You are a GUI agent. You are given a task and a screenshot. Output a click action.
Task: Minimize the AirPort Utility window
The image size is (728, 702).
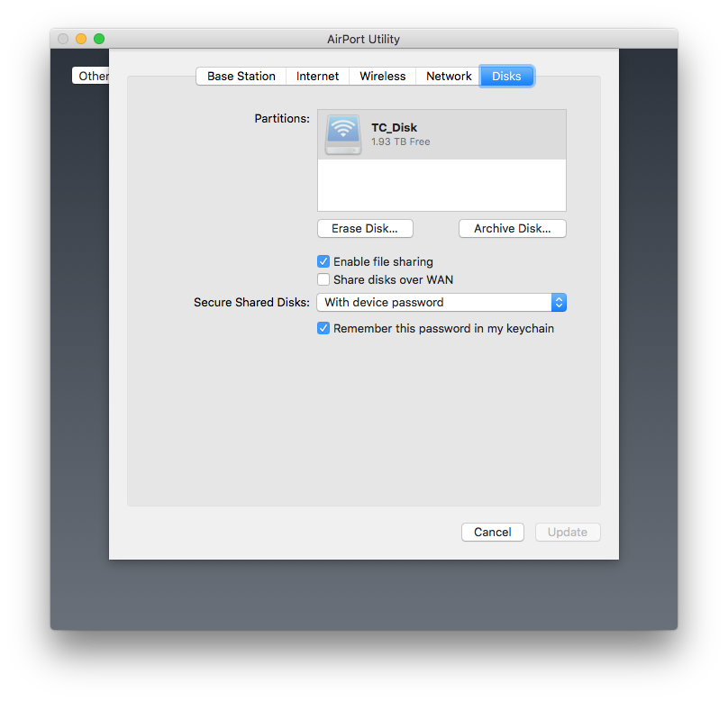(x=81, y=39)
